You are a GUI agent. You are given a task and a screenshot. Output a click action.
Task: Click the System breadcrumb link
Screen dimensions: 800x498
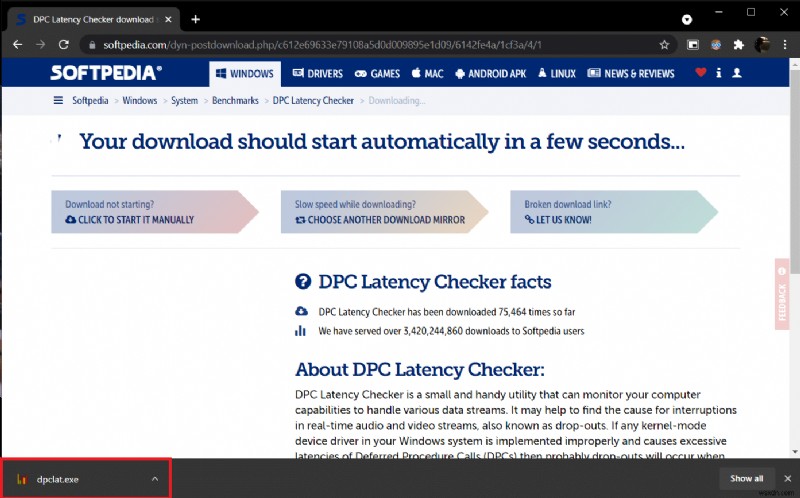(184, 101)
